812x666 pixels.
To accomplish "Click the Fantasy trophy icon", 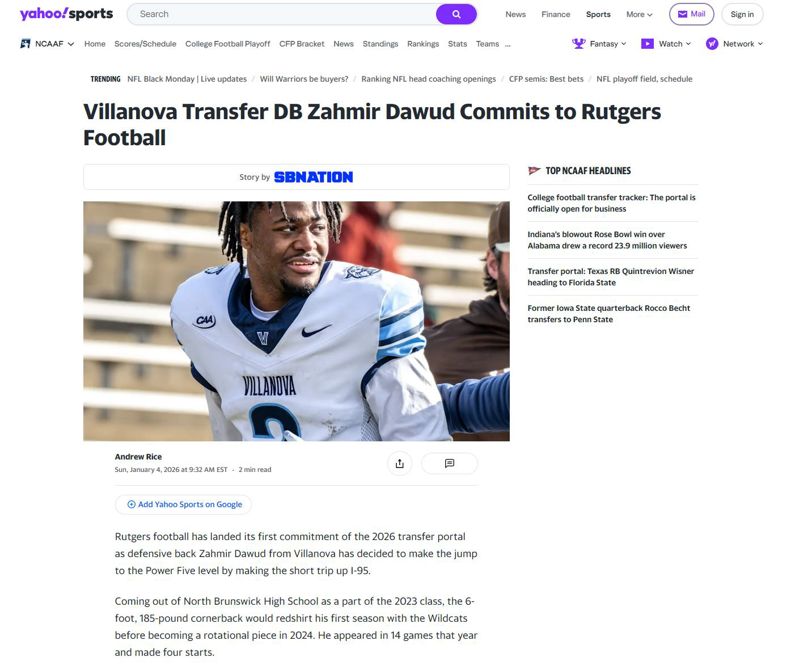I will 578,44.
